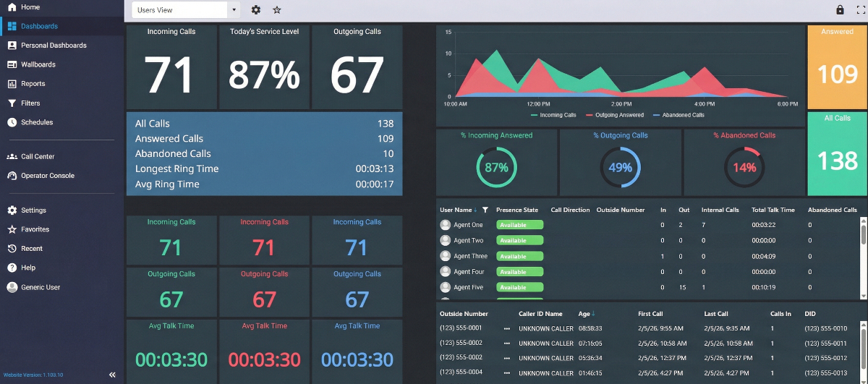
Task: Click the Longest Ring Time 00:03:13 row
Action: (x=264, y=168)
